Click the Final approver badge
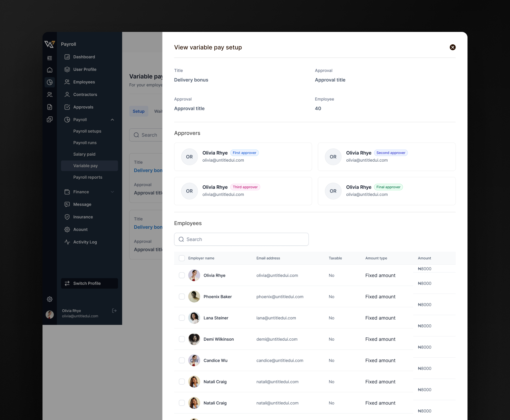The image size is (510, 420). coord(388,187)
